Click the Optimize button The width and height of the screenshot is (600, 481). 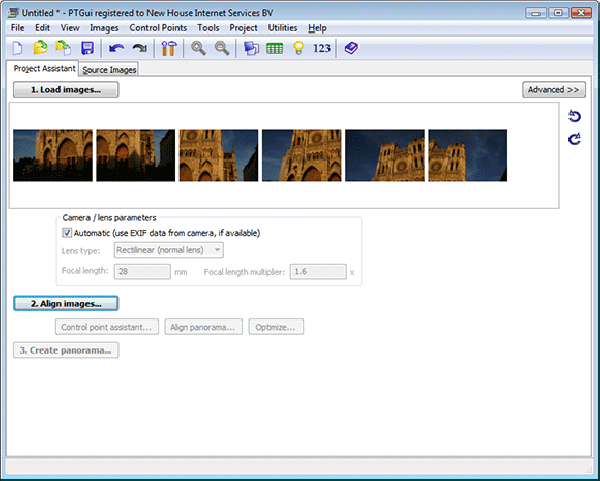click(x=276, y=327)
